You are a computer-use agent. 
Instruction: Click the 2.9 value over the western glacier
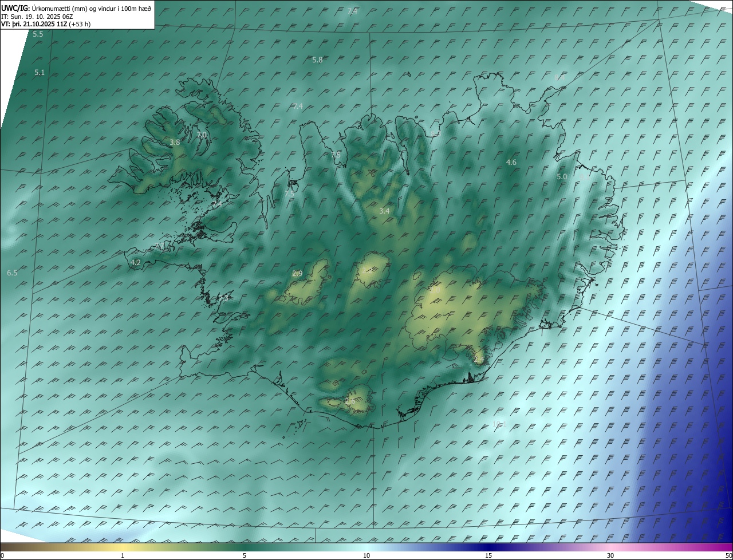[297, 274]
